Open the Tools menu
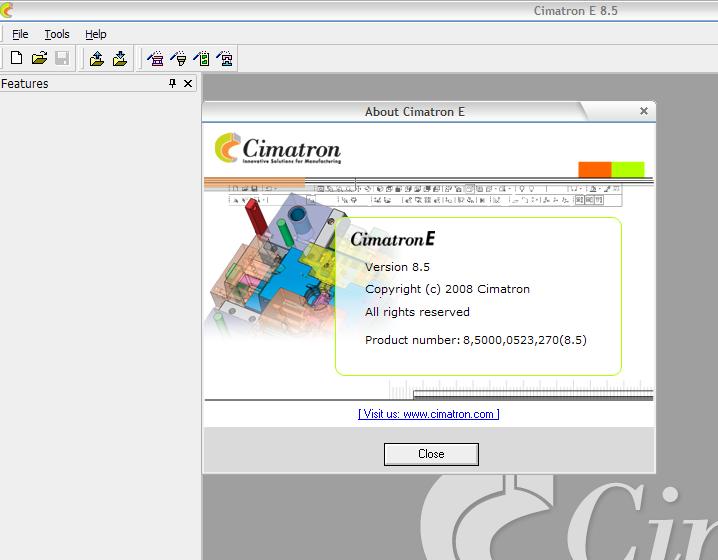The height and width of the screenshot is (560, 718). coord(57,34)
